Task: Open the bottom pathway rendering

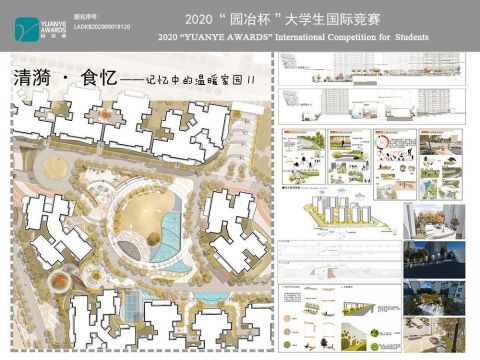Action: point(434,335)
